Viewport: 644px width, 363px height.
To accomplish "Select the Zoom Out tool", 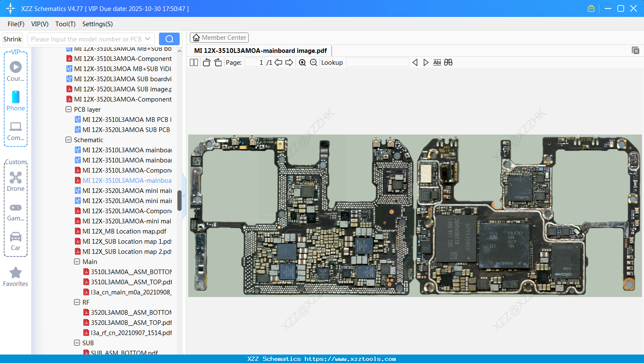I will coord(313,62).
